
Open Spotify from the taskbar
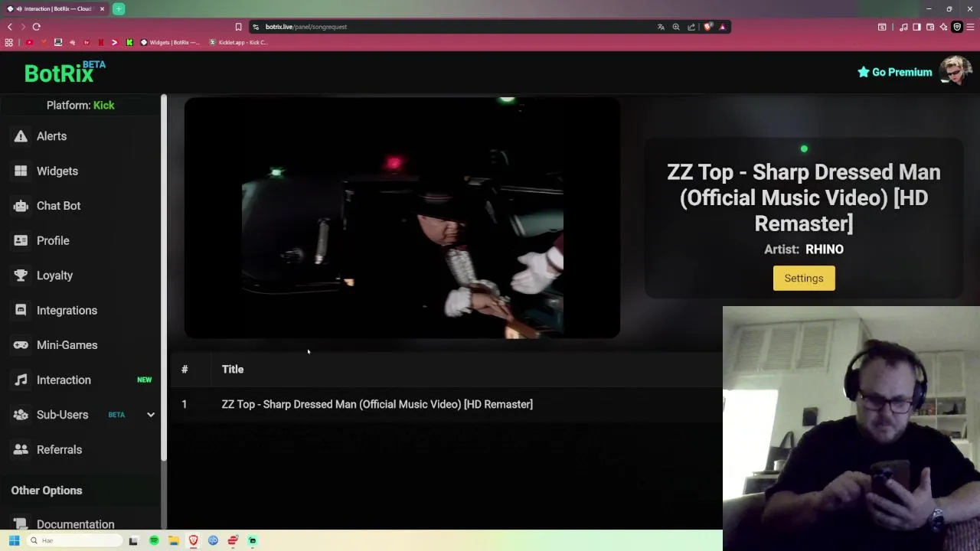point(154,541)
